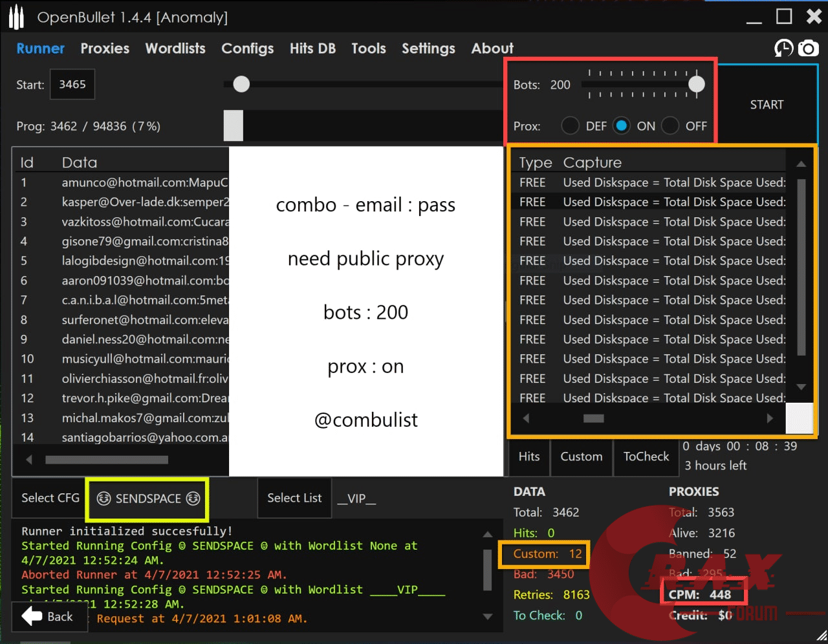Click the Select List button
The width and height of the screenshot is (828, 644).
pyautogui.click(x=294, y=498)
